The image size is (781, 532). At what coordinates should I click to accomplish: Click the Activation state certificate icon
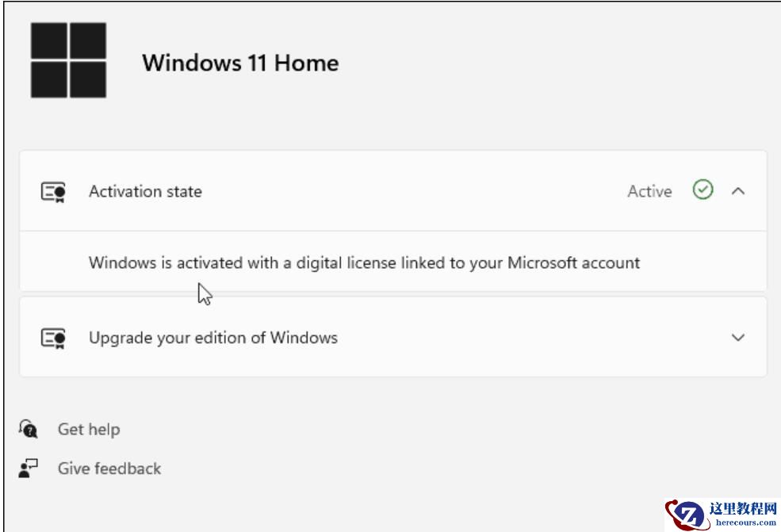(54, 190)
